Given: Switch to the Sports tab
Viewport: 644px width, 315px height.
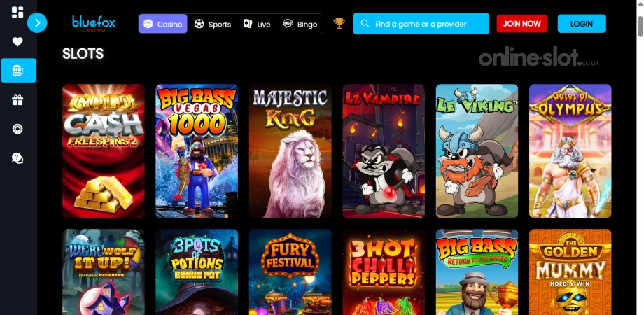Looking at the screenshot, I should 213,24.
